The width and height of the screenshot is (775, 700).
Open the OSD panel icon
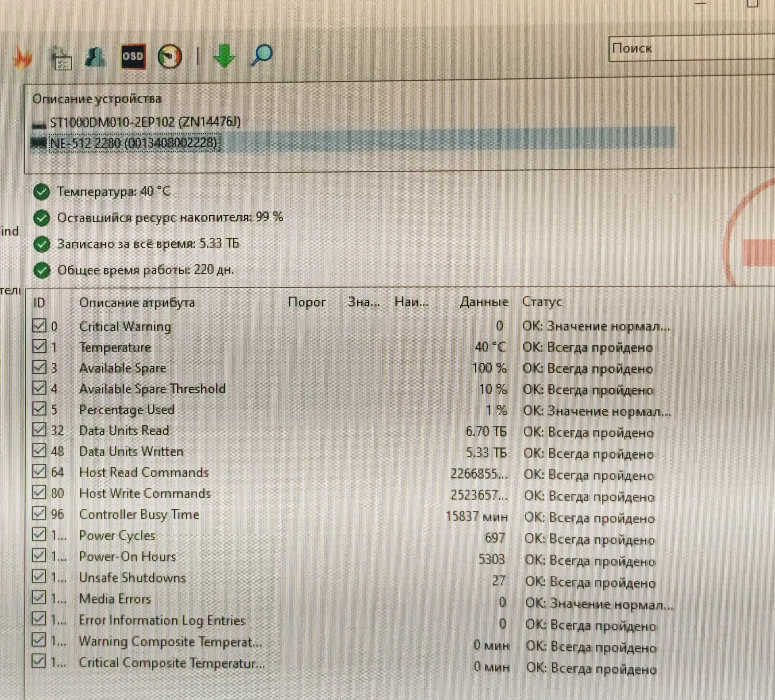coord(133,56)
